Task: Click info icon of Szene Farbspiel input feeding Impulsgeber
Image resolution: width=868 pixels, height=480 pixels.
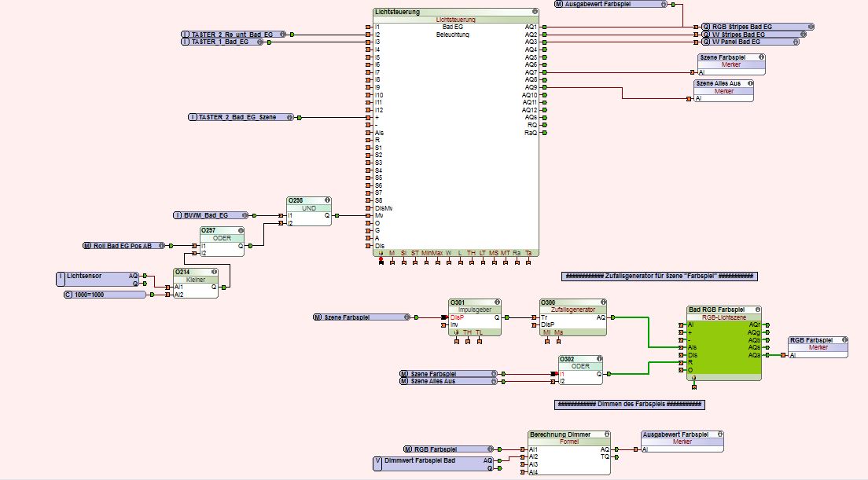Action: pyautogui.click(x=407, y=317)
